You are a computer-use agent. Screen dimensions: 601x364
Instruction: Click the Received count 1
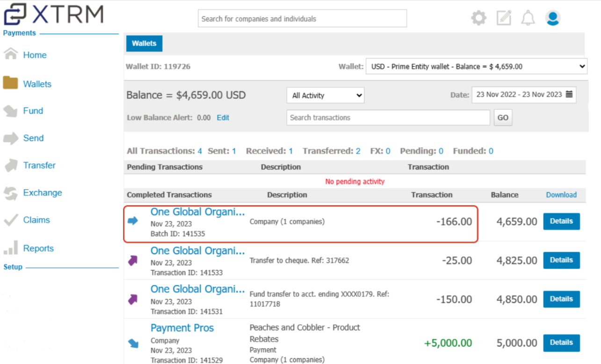(290, 151)
